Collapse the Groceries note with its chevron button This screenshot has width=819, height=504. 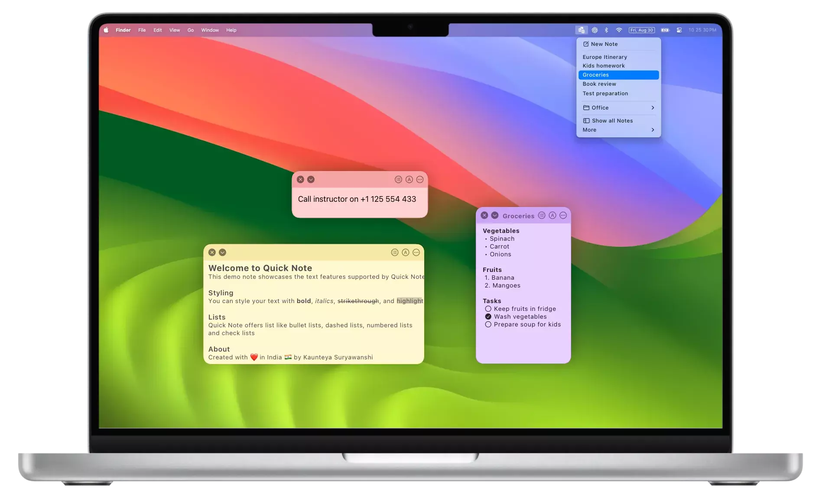coord(495,215)
